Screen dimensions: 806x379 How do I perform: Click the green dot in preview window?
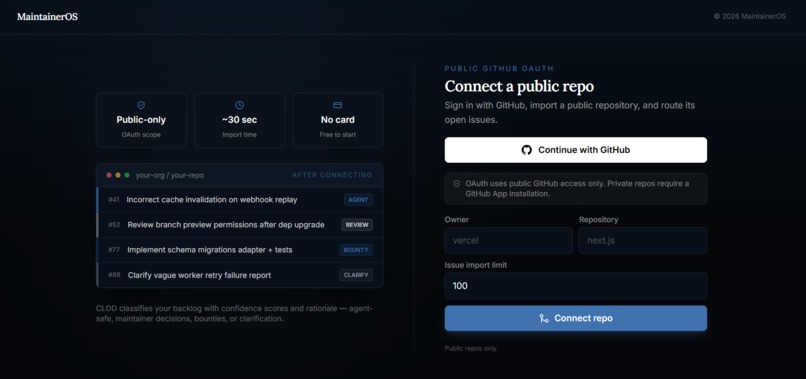(x=127, y=175)
